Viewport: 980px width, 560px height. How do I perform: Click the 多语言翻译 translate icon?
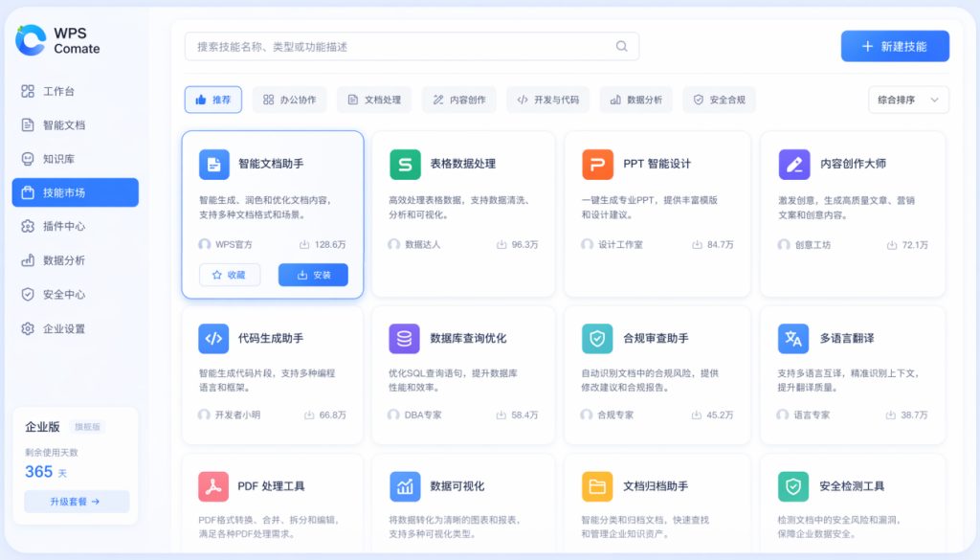[793, 338]
